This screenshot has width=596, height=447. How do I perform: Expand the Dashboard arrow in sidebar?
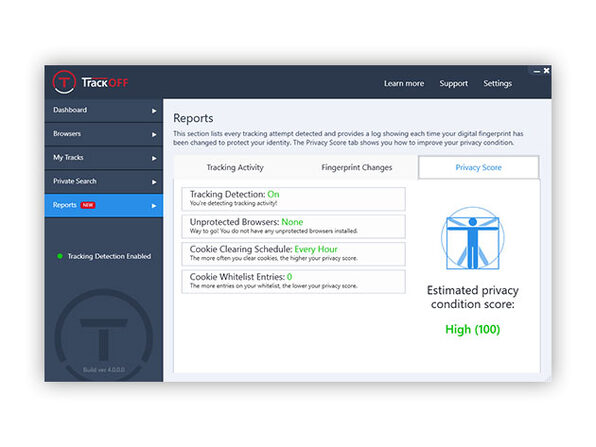click(154, 111)
